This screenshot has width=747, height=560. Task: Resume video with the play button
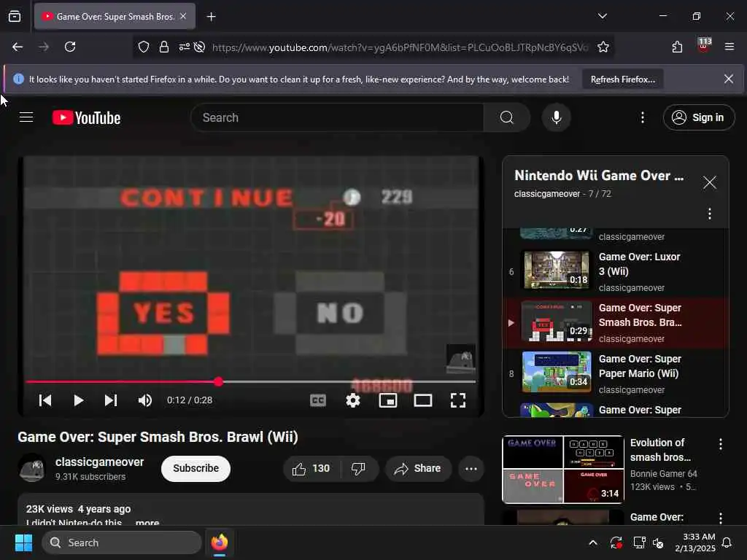pos(78,400)
